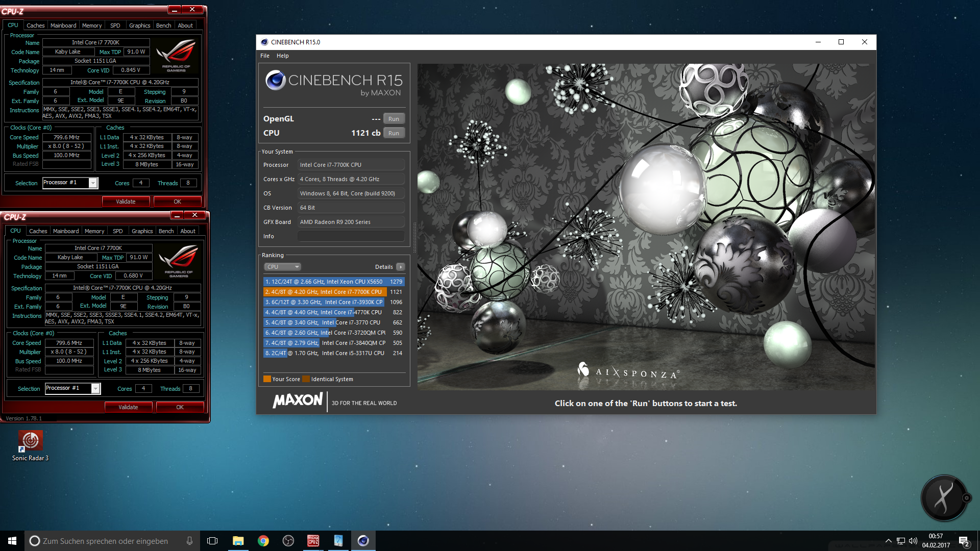This screenshot has height=551, width=980.
Task: Select ranking row Core i7-3840QM
Action: click(x=334, y=343)
